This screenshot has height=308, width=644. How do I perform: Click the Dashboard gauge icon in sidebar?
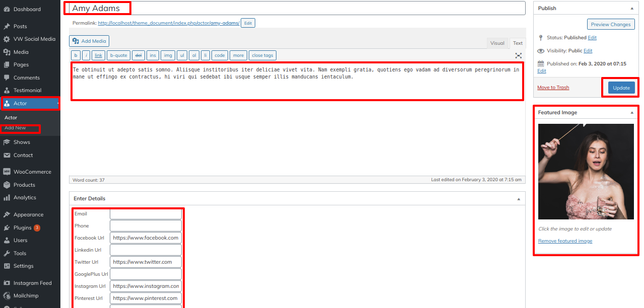(x=7, y=9)
